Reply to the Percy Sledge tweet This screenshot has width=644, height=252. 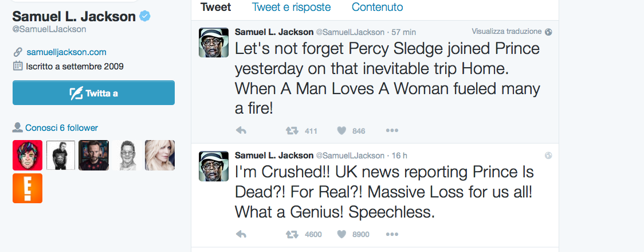pyautogui.click(x=241, y=131)
